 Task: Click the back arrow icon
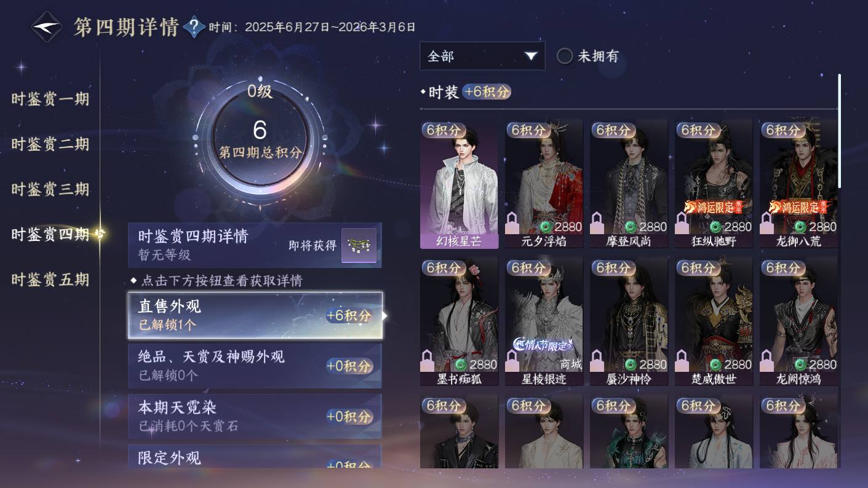tap(47, 28)
